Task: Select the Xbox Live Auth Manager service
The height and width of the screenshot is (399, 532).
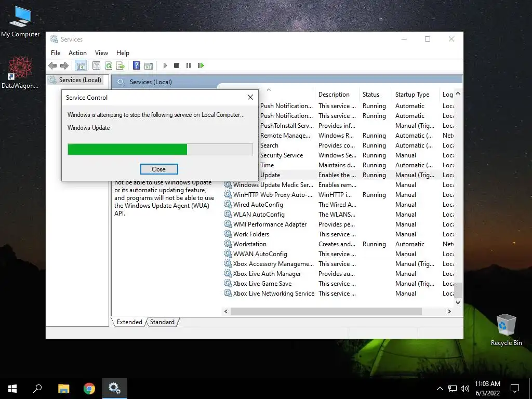Action: 267,273
